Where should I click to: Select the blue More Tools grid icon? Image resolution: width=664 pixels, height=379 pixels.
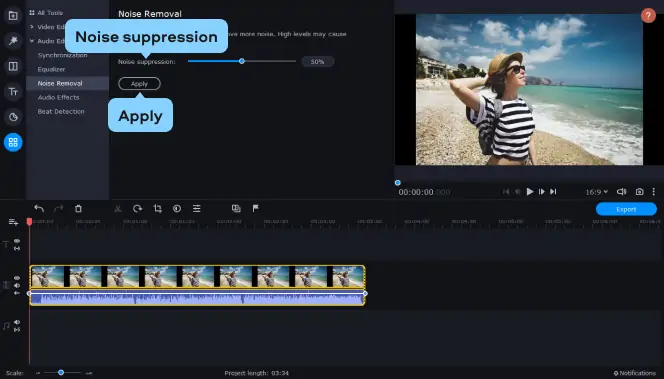[x=13, y=142]
